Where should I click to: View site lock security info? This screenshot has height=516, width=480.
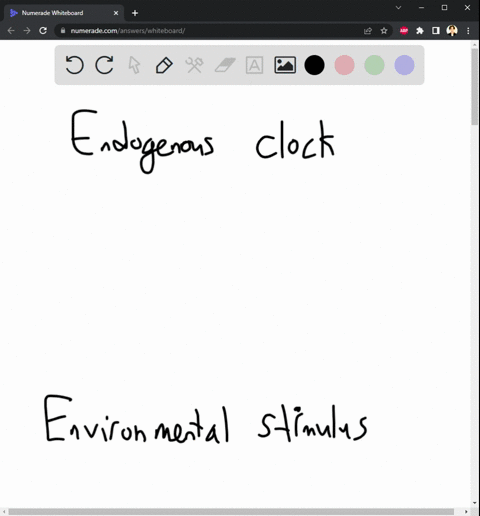(x=63, y=31)
